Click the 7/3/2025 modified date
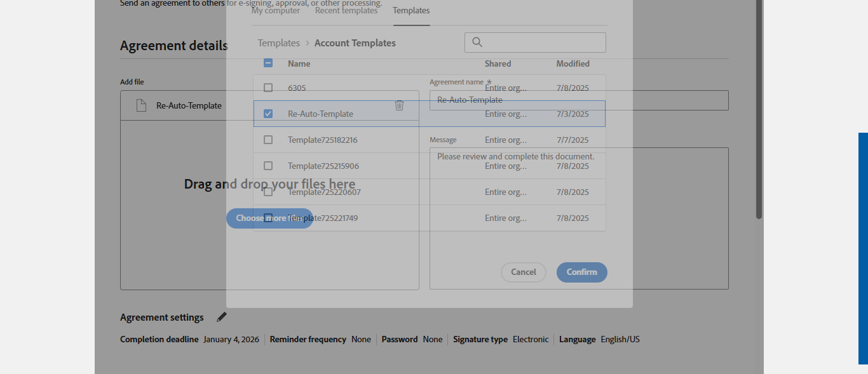868x374 pixels. 573,114
